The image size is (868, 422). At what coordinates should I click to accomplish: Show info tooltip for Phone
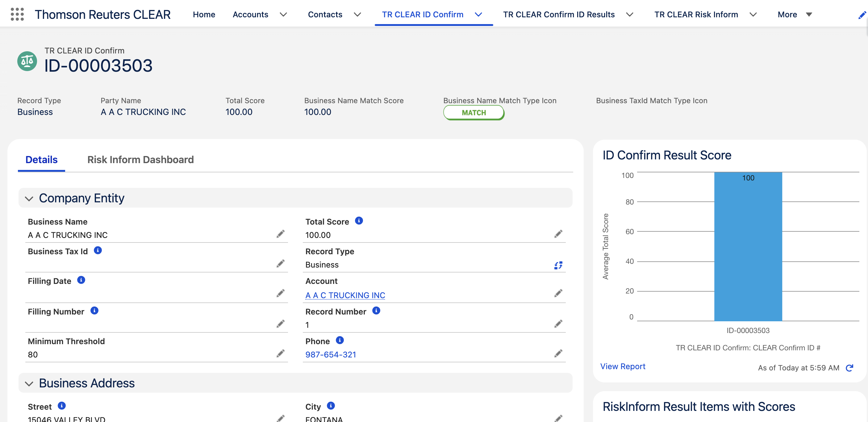pos(340,340)
